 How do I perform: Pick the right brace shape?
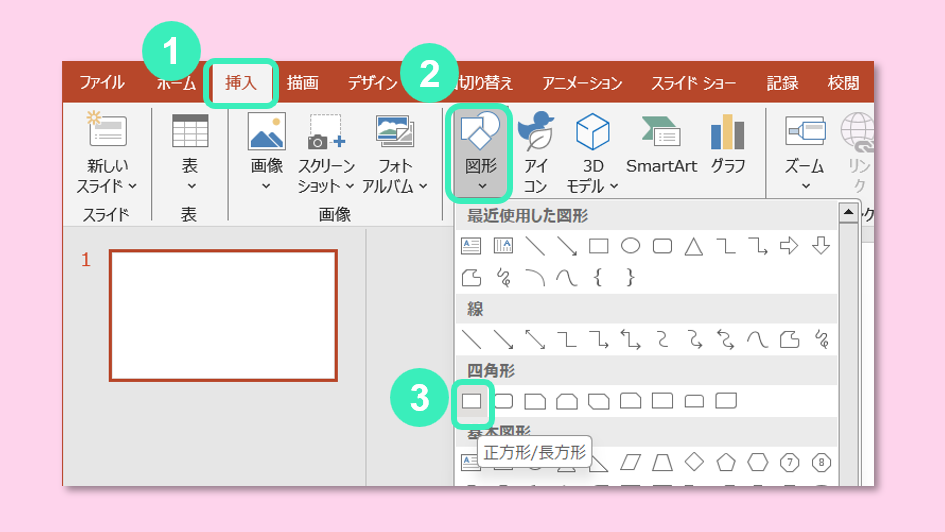(630, 278)
